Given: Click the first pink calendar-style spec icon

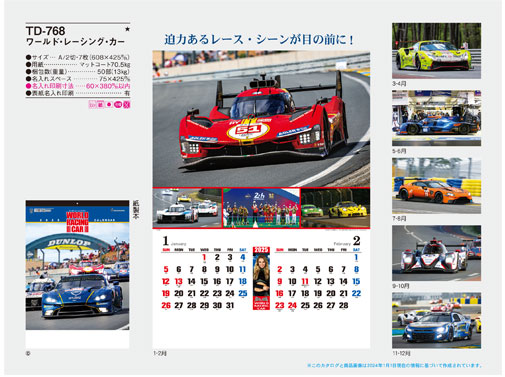Looking at the screenshot, I should (x=92, y=105).
